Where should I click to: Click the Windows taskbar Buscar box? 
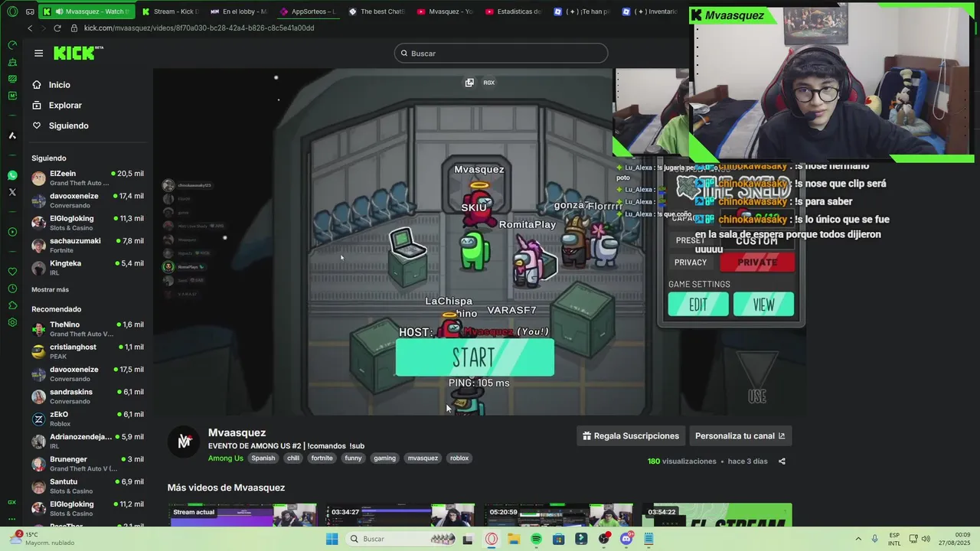coord(402,539)
